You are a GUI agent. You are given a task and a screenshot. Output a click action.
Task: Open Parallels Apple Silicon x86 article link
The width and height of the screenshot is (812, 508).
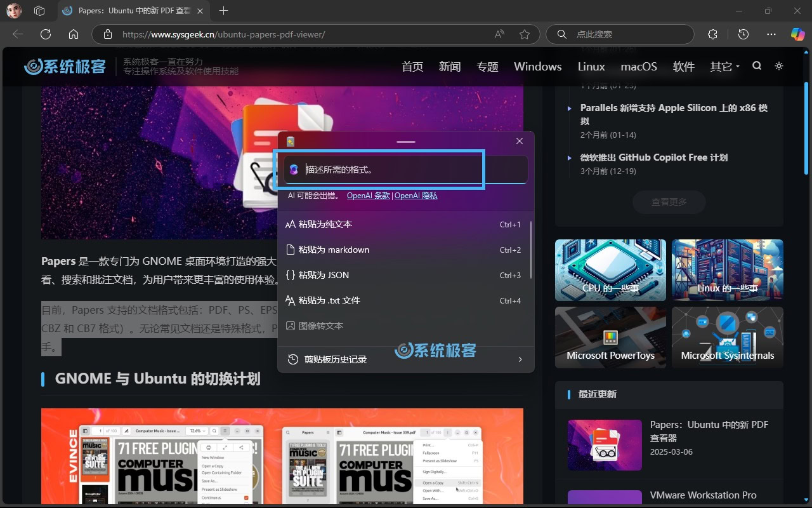tap(674, 114)
